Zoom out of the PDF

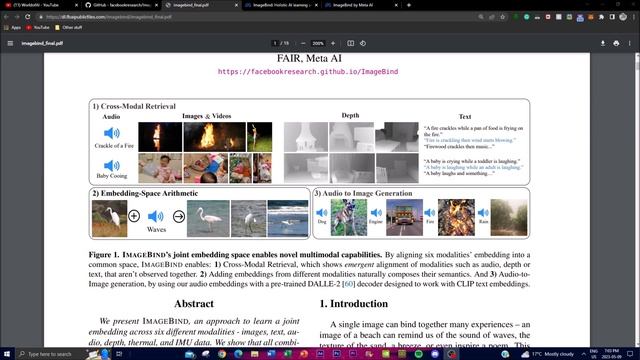click(303, 43)
